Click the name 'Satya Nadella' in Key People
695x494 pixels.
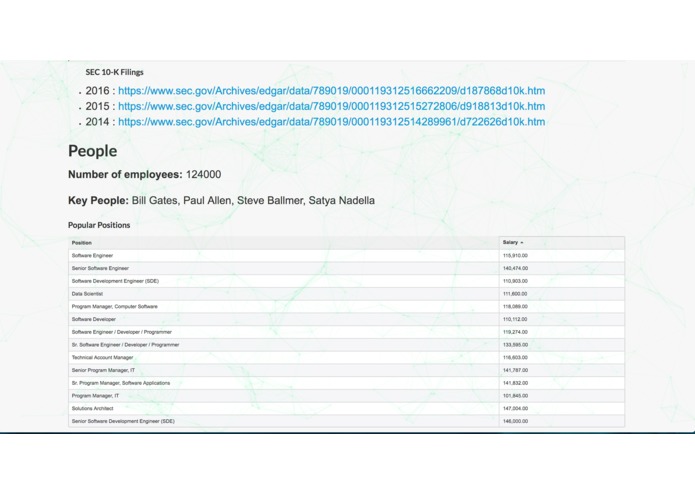(341, 201)
